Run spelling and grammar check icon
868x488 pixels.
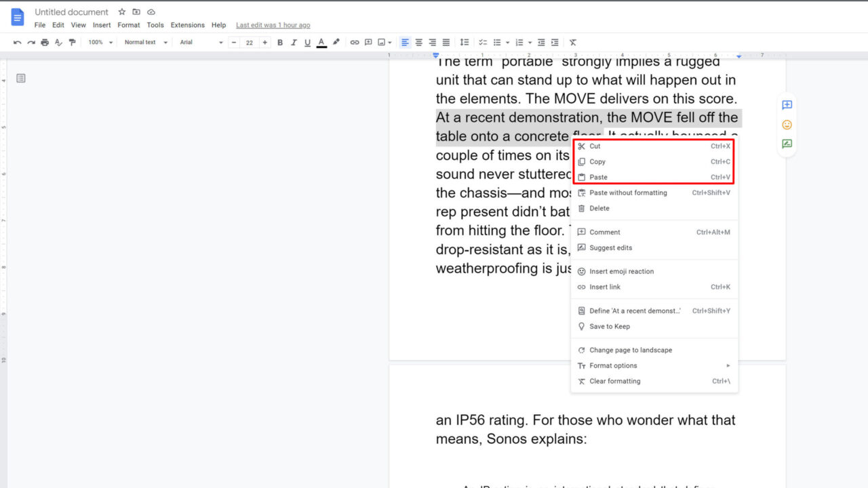59,42
